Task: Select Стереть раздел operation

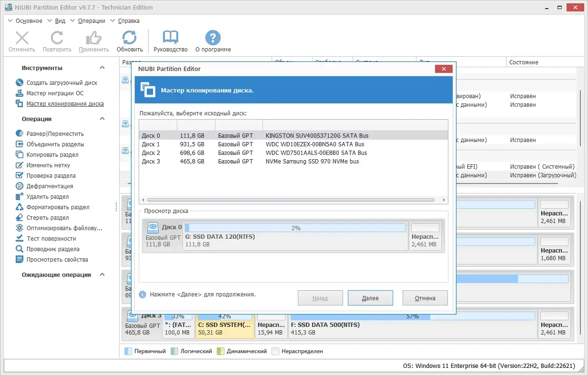Action: click(48, 218)
